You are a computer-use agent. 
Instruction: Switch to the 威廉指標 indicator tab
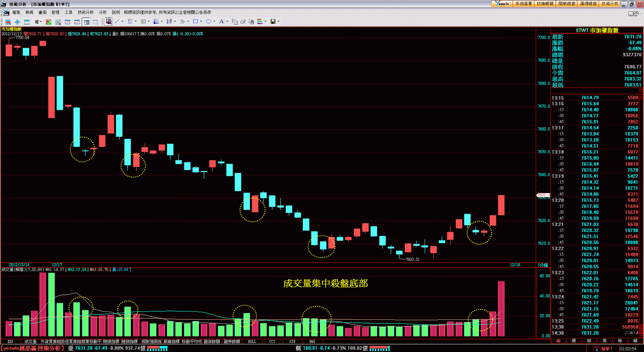point(171,342)
